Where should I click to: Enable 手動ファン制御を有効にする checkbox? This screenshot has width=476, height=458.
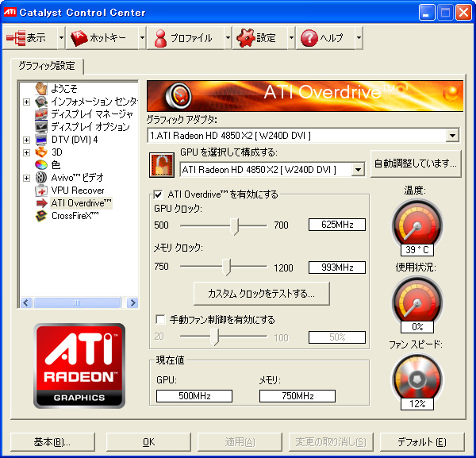pos(160,320)
